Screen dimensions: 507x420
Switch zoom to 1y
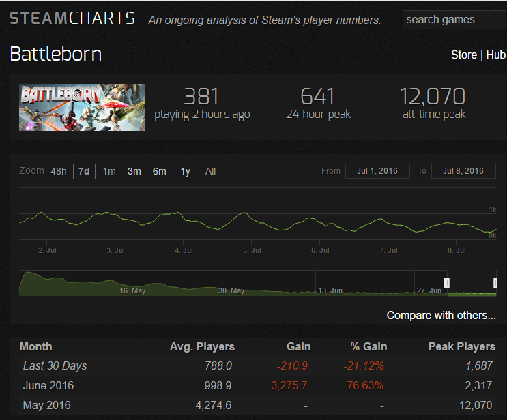[186, 172]
